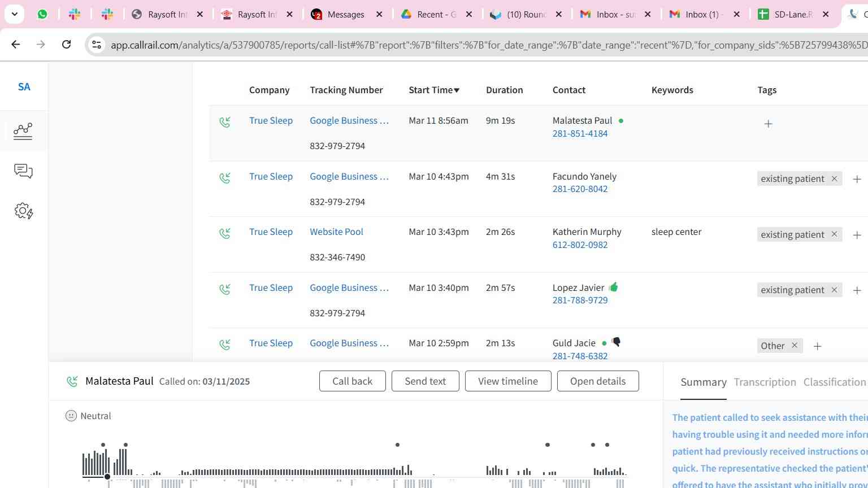This screenshot has height=488, width=868.
Task: Jump to last waveform highlight marker
Action: click(607, 445)
